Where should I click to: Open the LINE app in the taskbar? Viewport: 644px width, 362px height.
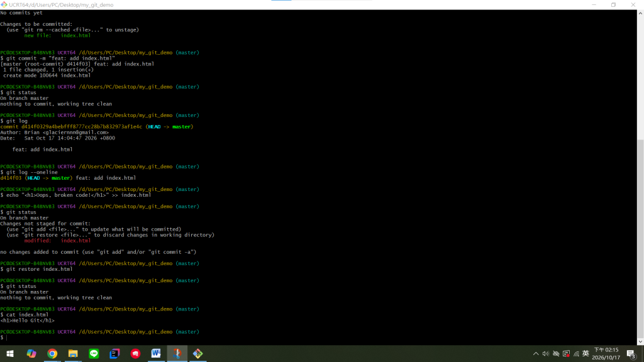click(94, 353)
